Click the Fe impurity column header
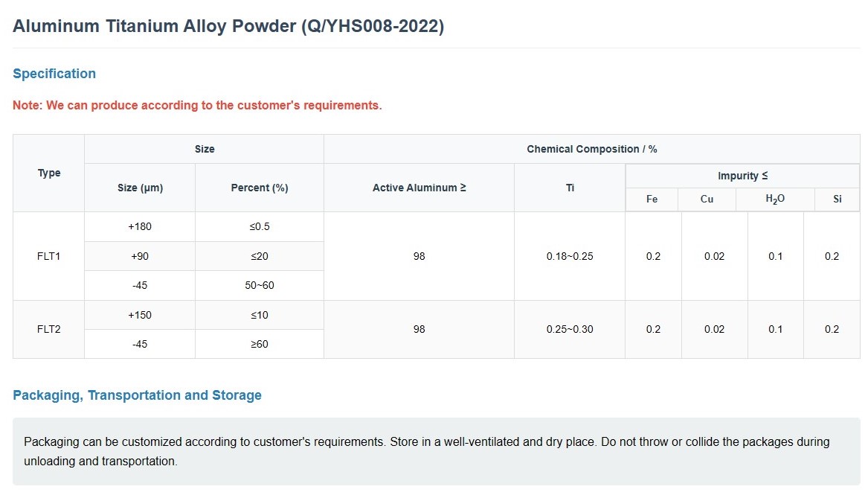This screenshot has width=868, height=501. [652, 200]
